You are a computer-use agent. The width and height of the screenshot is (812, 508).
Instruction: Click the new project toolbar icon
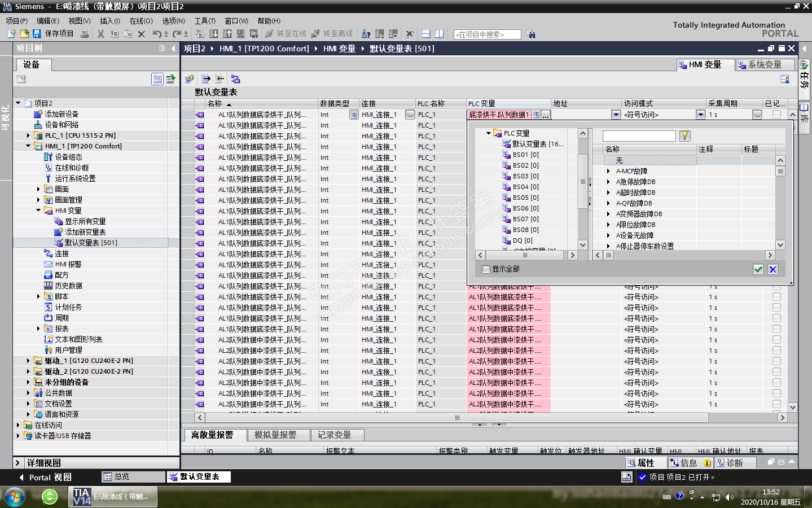[11, 34]
